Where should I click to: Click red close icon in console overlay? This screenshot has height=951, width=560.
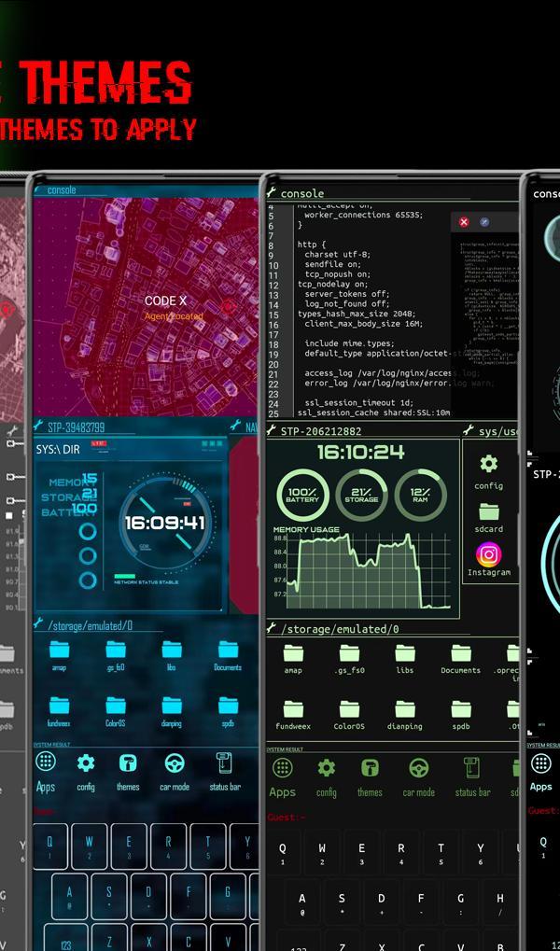tap(464, 222)
